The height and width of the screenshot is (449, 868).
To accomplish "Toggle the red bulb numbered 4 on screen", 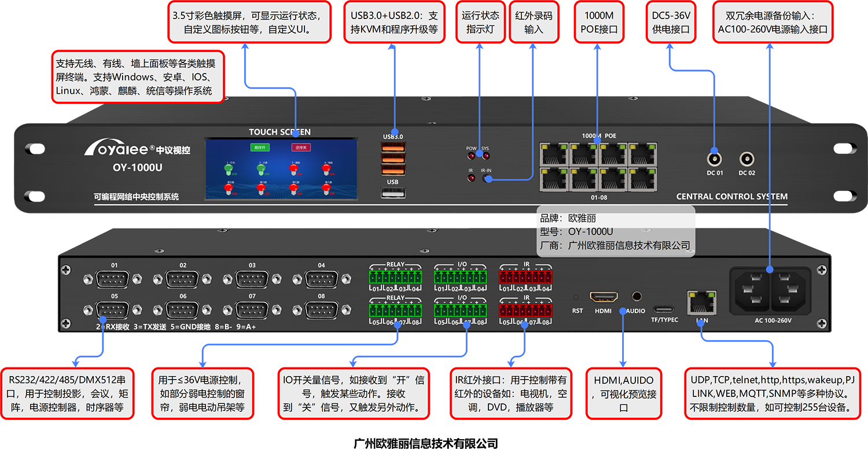I will click(x=326, y=170).
